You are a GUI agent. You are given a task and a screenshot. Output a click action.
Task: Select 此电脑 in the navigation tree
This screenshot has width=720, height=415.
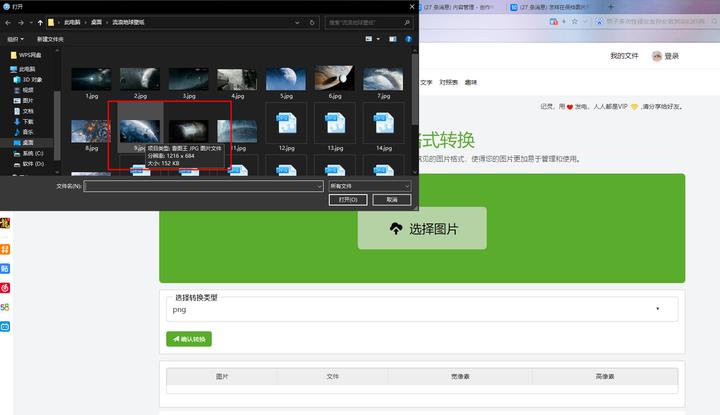pyautogui.click(x=23, y=69)
